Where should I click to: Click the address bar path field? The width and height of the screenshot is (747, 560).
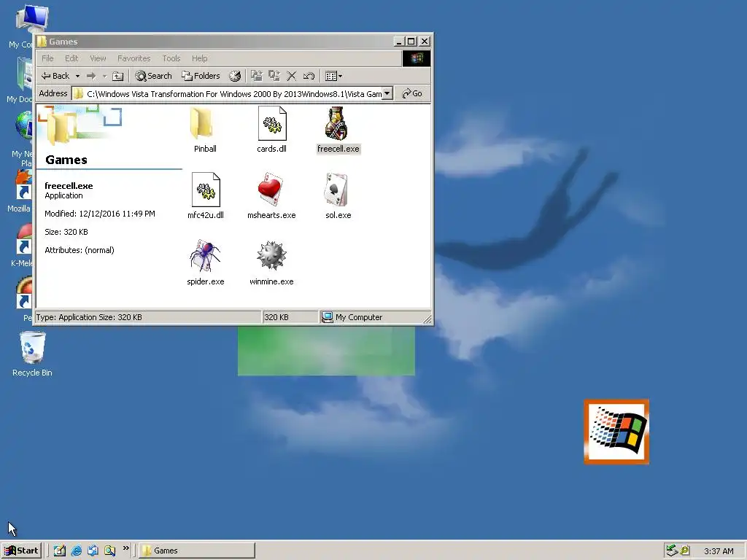click(x=228, y=94)
